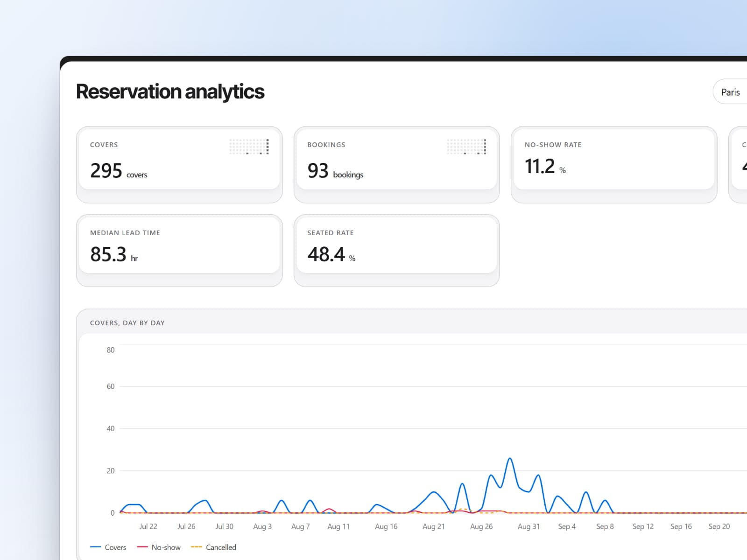Click the Reservation analytics heading
The height and width of the screenshot is (560, 747).
tap(170, 91)
